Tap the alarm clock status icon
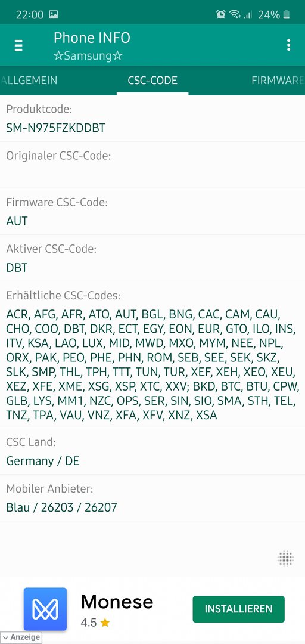 click(x=220, y=15)
